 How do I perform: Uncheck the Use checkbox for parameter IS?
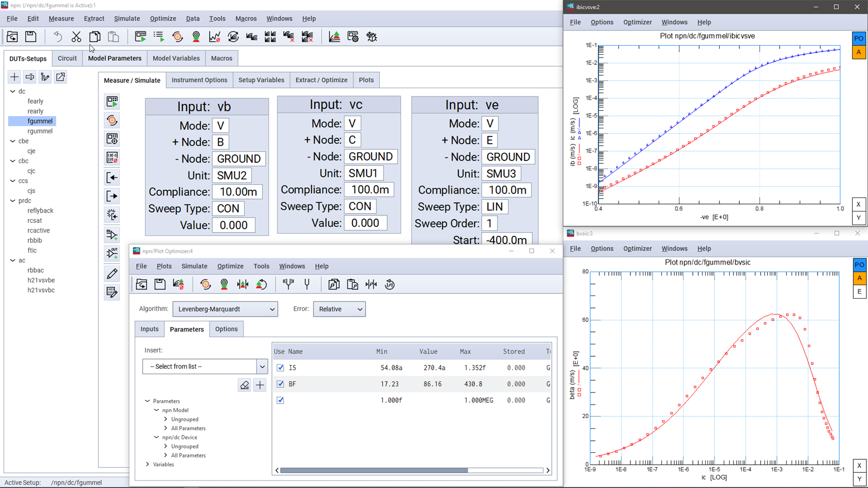pyautogui.click(x=280, y=368)
